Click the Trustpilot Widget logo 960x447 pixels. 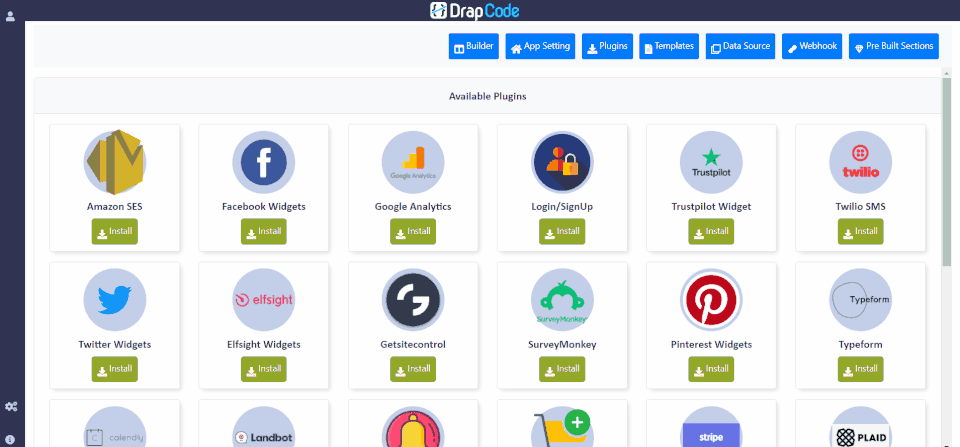(x=711, y=162)
